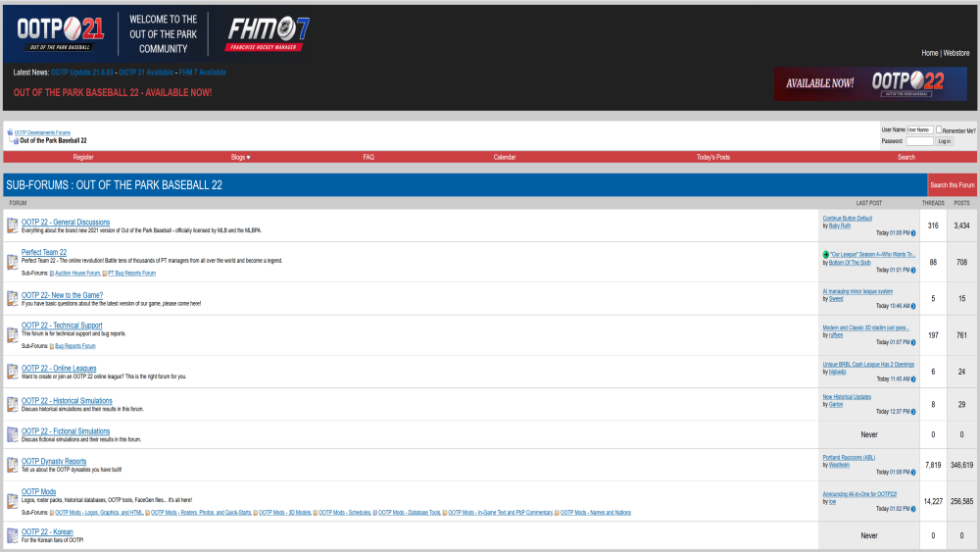Click the User Name input field
980x552 pixels.
point(919,129)
